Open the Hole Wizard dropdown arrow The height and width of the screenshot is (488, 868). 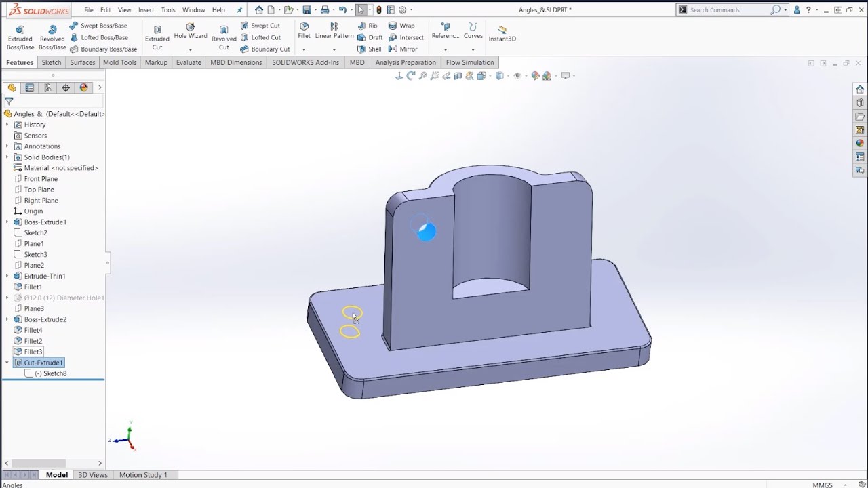[191, 49]
